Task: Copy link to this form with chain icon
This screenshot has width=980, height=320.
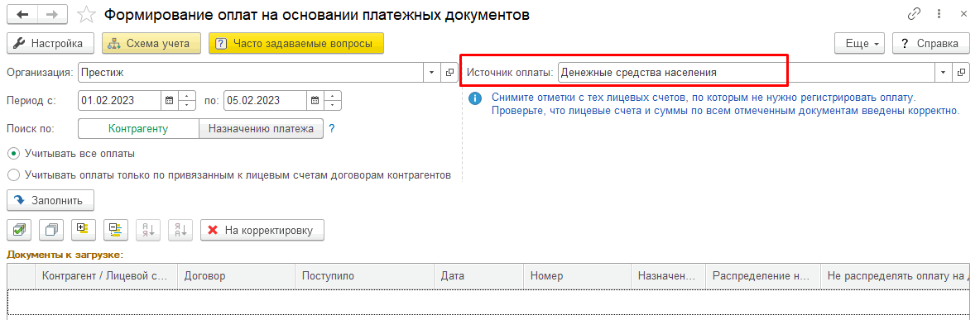Action: coord(913,15)
